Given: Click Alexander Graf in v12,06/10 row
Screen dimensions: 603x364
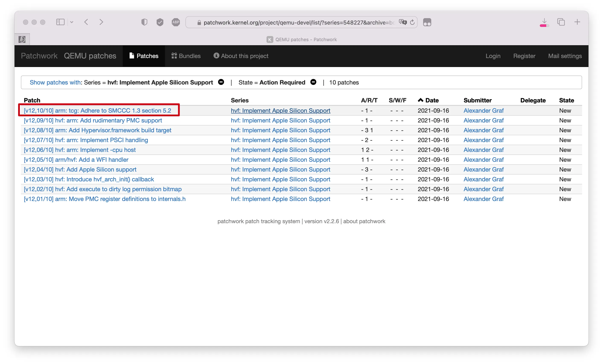Looking at the screenshot, I should 484,150.
